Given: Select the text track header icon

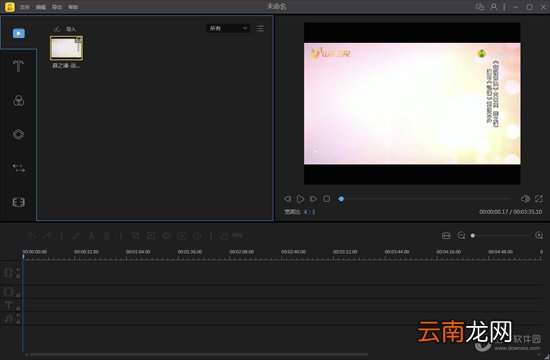Looking at the screenshot, I should tap(8, 305).
